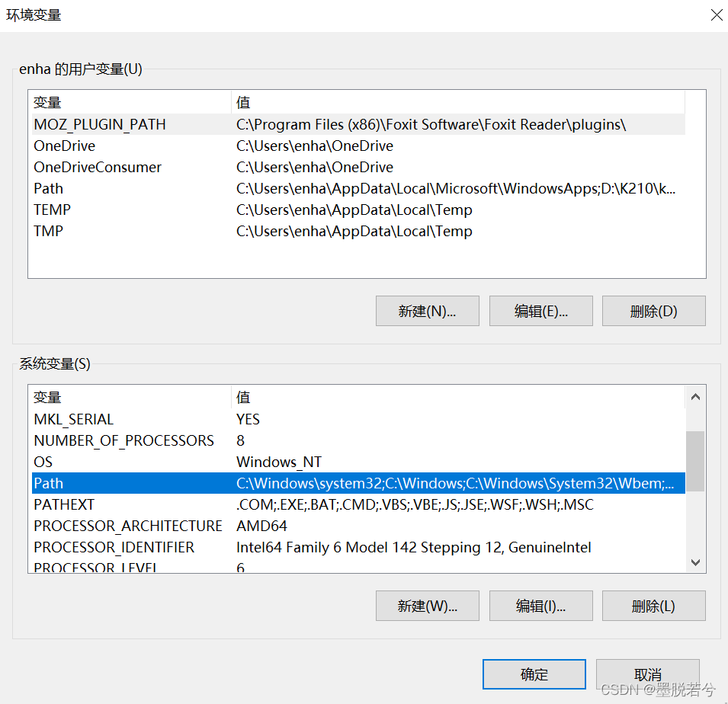
Task: Click the system variables scrollbar thumb
Action: click(x=695, y=461)
